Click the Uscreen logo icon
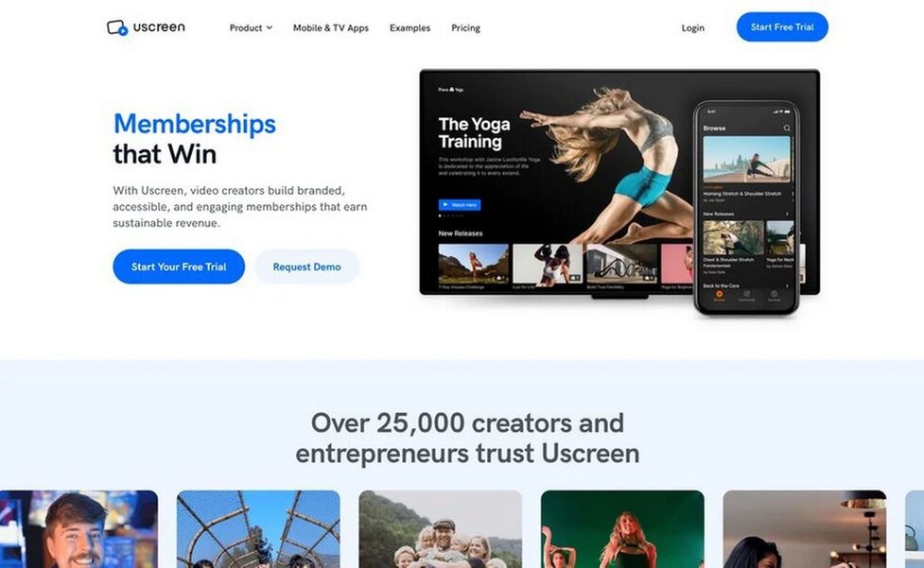This screenshot has height=568, width=924. (116, 27)
